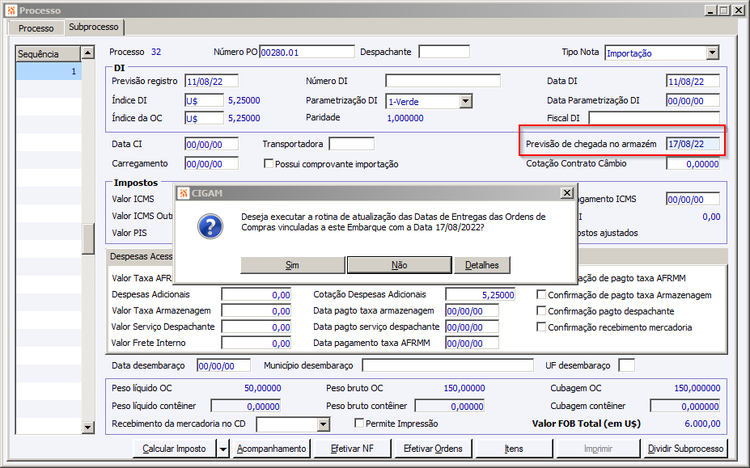Click Cotação Despesas Adicionais field
750x468 pixels.
(x=481, y=295)
